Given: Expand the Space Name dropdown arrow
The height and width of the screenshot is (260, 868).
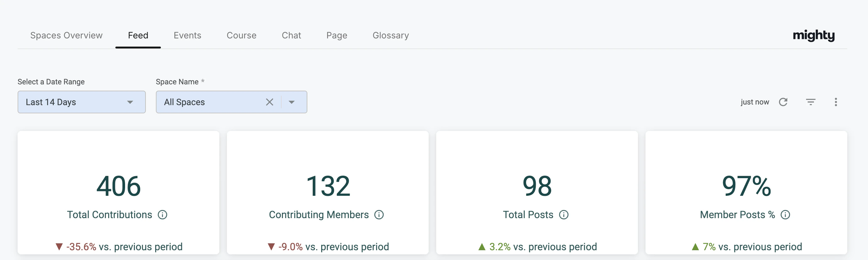Looking at the screenshot, I should tap(292, 102).
